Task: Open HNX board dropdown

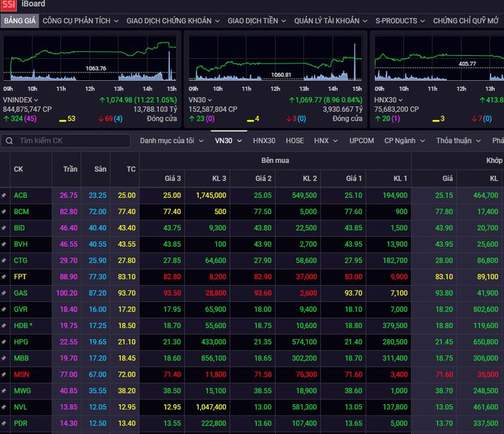Action: 325,141
